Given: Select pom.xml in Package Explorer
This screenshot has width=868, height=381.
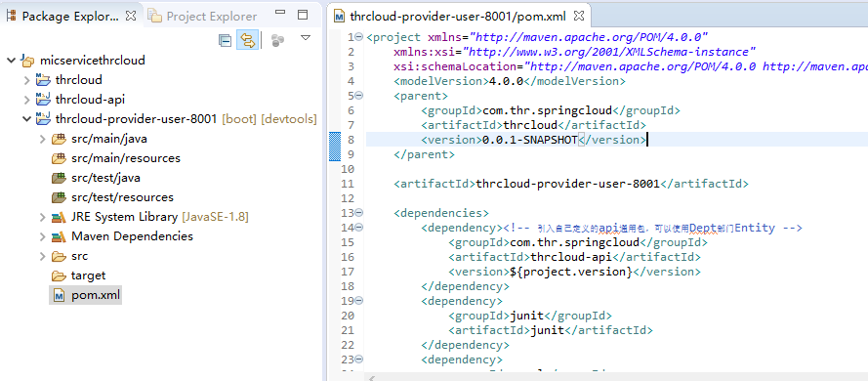Looking at the screenshot, I should [x=96, y=296].
